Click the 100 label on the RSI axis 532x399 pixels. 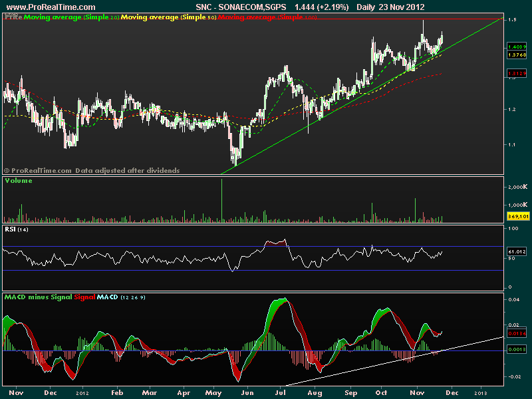tap(513, 228)
